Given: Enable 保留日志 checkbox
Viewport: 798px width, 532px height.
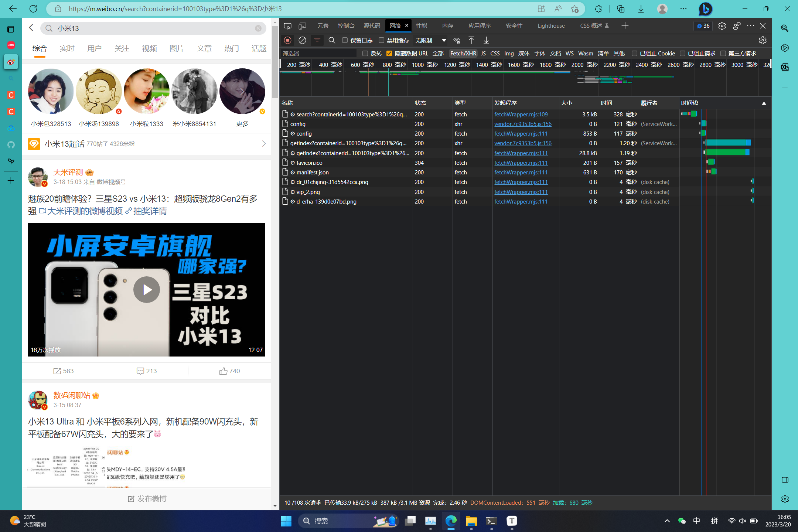Looking at the screenshot, I should pos(345,40).
